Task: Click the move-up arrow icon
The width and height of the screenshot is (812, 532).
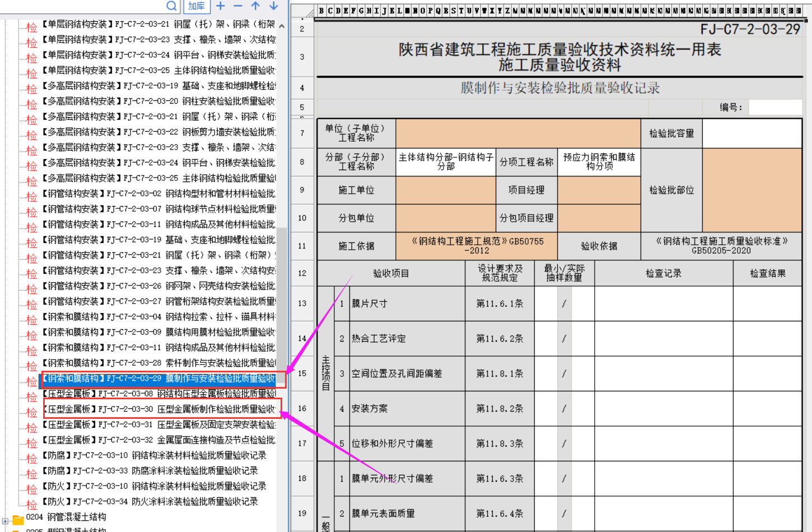Action: pyautogui.click(x=255, y=6)
